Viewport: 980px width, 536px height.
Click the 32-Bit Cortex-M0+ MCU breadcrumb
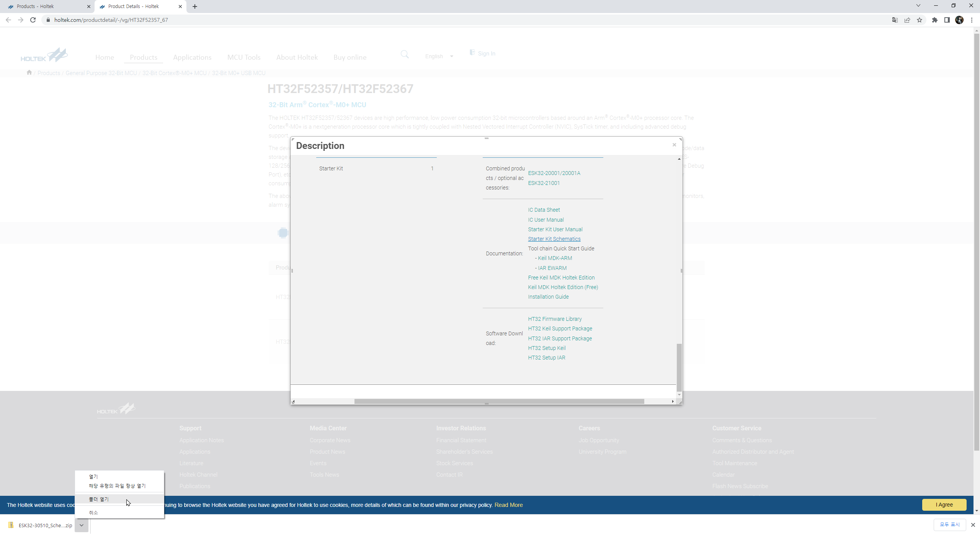coord(175,73)
